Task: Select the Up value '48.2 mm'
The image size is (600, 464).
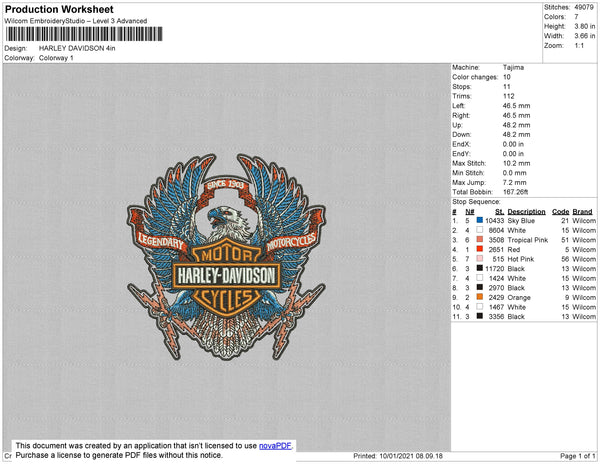Action: (x=517, y=125)
